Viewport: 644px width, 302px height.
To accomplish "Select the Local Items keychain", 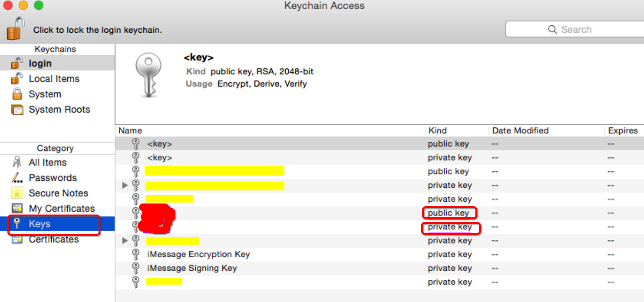I will tap(54, 79).
